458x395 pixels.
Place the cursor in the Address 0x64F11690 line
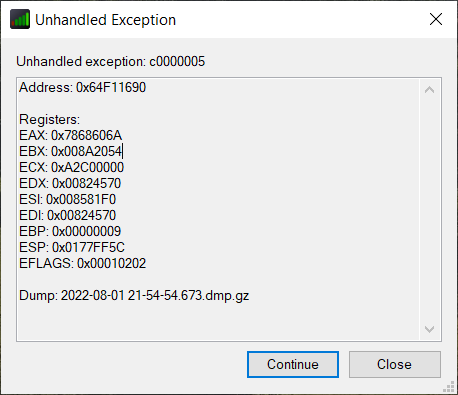tap(82, 88)
